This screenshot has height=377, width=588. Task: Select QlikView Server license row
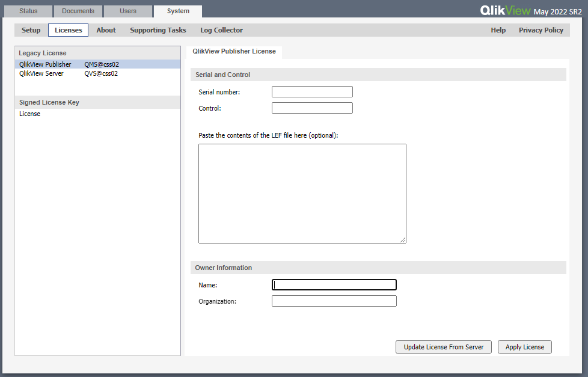tap(97, 73)
